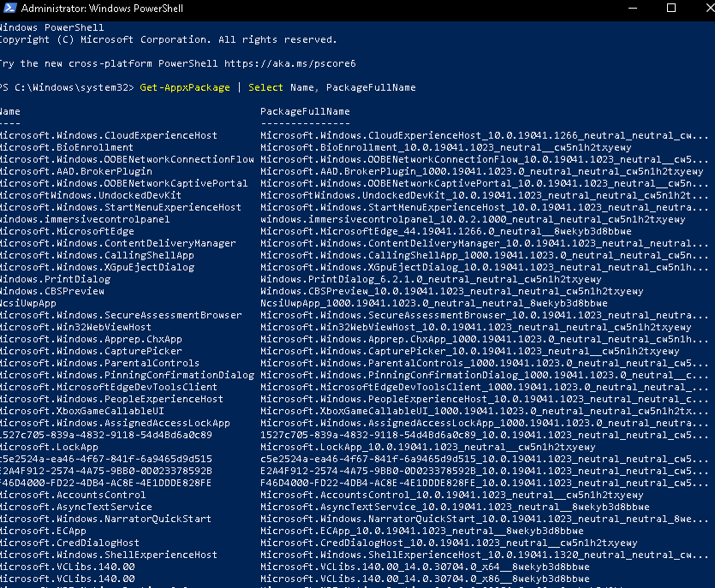Click Microsoft.Windows.SecureAssessmentBrowser in the Name column
The height and width of the screenshot is (588, 715).
(x=121, y=316)
